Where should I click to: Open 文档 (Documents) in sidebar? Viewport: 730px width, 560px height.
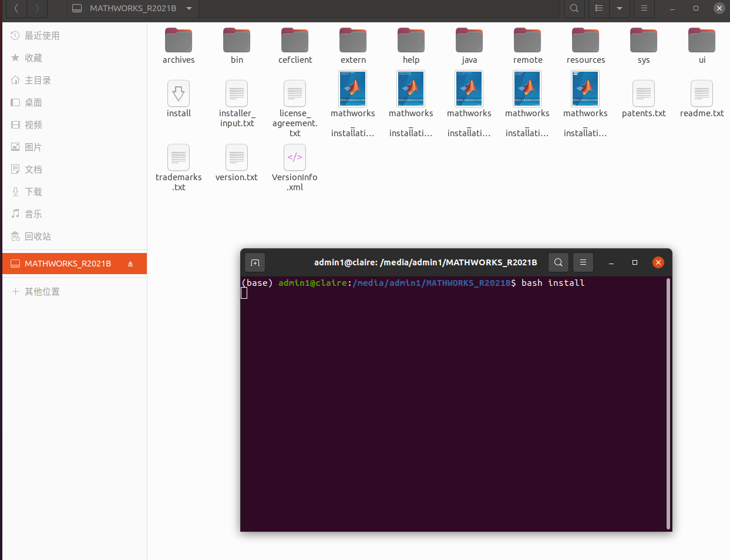point(75,170)
